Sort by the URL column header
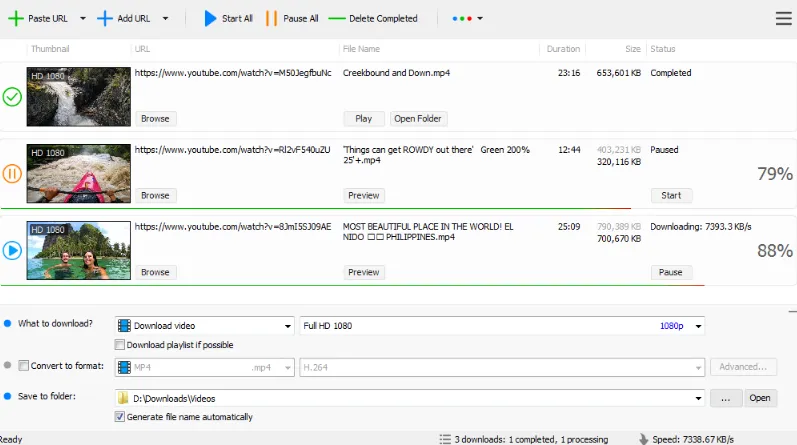Image resolution: width=797 pixels, height=445 pixels. (x=142, y=49)
